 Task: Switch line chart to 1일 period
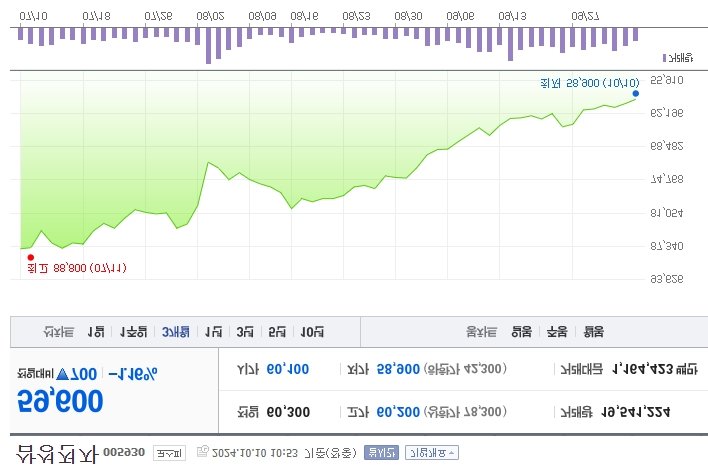tap(96, 331)
